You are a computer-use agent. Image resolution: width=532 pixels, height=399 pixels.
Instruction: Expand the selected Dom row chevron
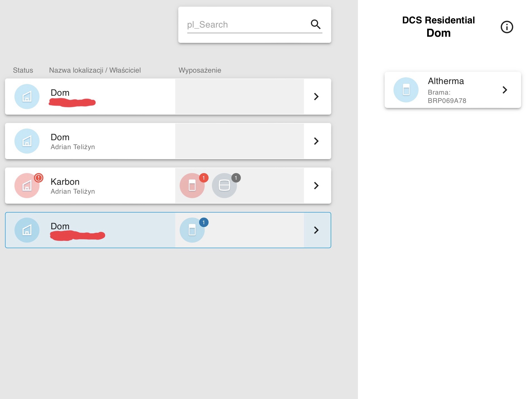tap(316, 230)
